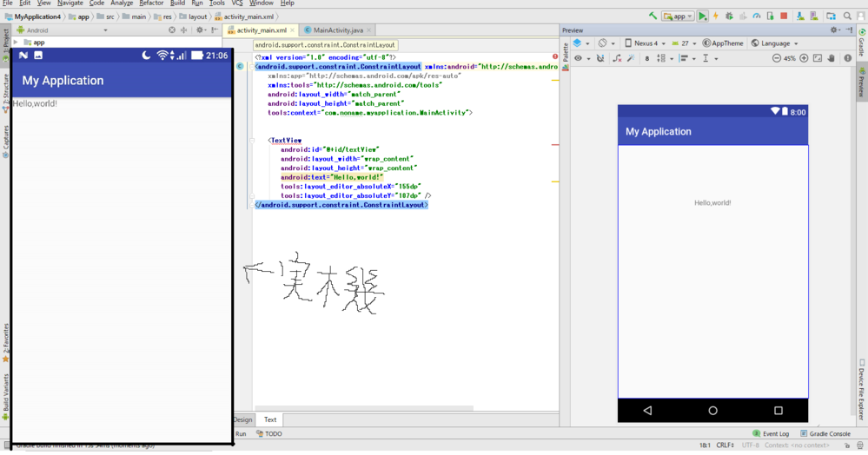Click the Infer Constraints magic wand

(x=631, y=58)
